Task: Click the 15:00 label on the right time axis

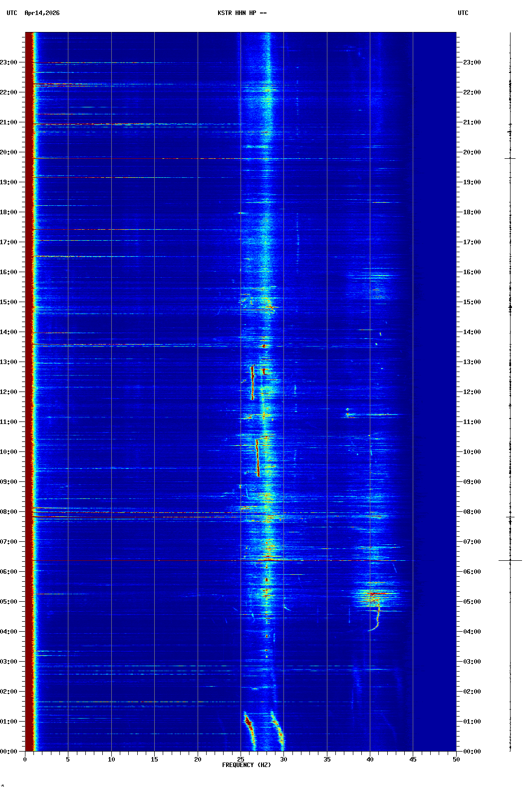Action: tap(472, 302)
